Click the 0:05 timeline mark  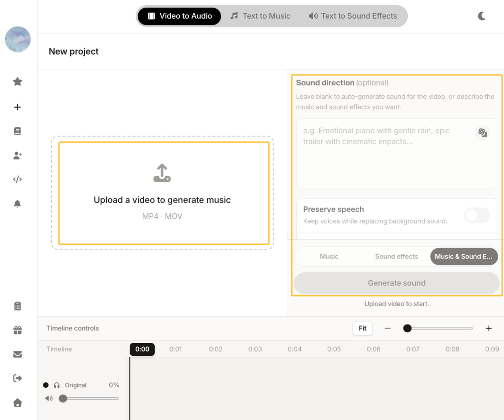pos(334,349)
